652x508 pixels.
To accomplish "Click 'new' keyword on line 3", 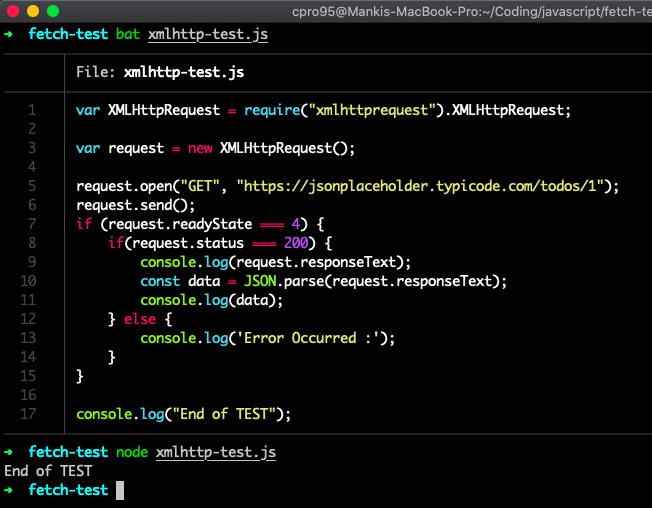I will 200,148.
